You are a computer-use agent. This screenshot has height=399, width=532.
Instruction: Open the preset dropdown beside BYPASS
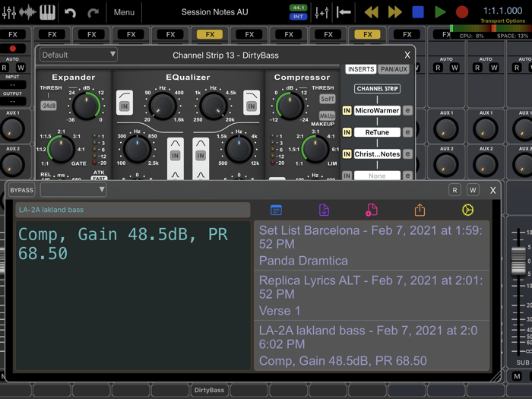click(x=73, y=190)
